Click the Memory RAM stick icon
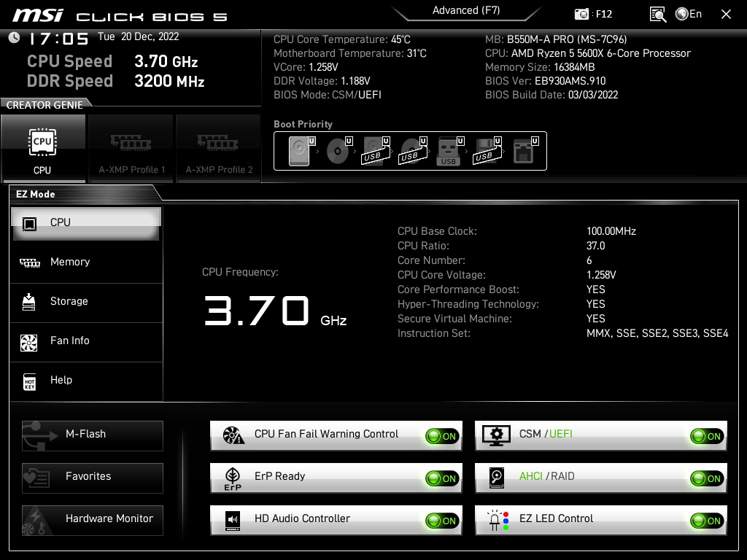 point(29,262)
